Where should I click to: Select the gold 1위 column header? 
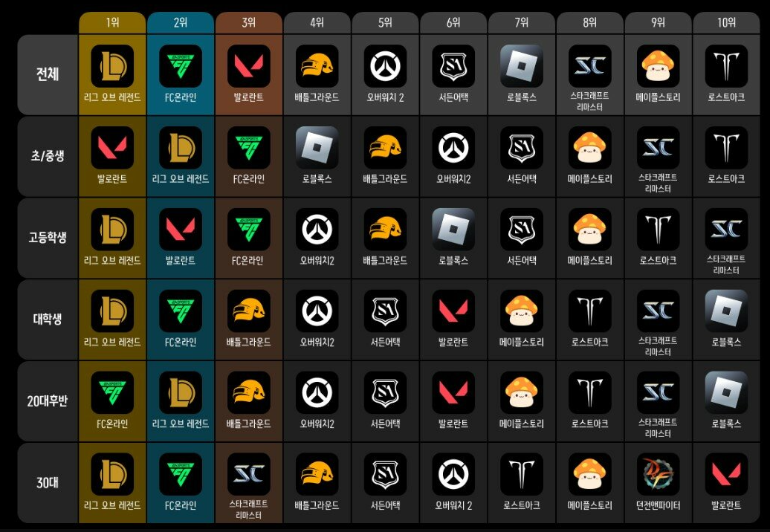click(x=112, y=22)
